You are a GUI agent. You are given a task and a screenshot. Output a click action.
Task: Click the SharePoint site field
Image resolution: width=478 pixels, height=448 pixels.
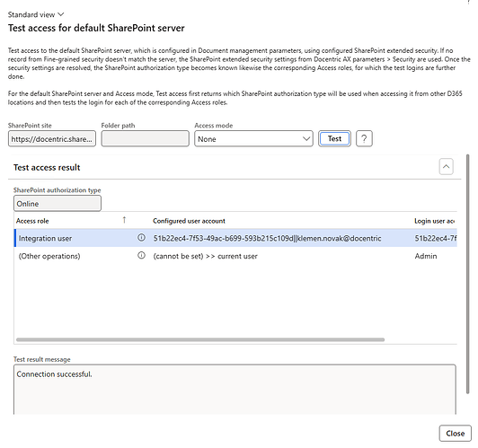point(52,139)
